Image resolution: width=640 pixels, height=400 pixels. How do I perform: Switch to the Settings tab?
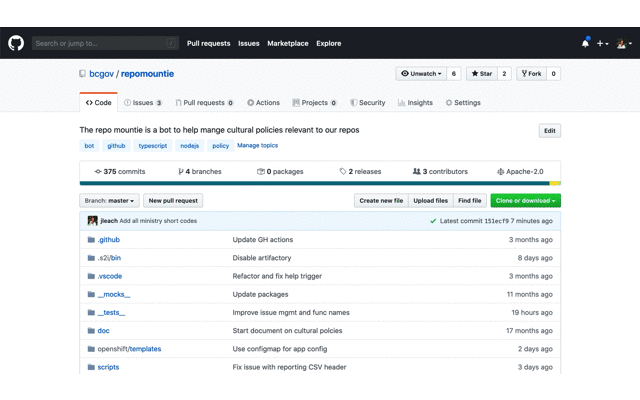pyautogui.click(x=463, y=102)
